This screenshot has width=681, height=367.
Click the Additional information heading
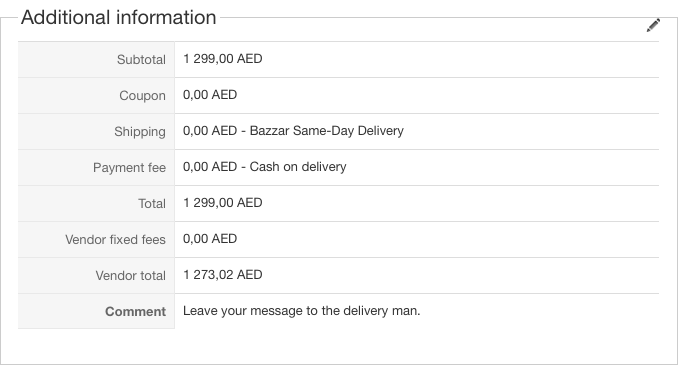coord(119,18)
